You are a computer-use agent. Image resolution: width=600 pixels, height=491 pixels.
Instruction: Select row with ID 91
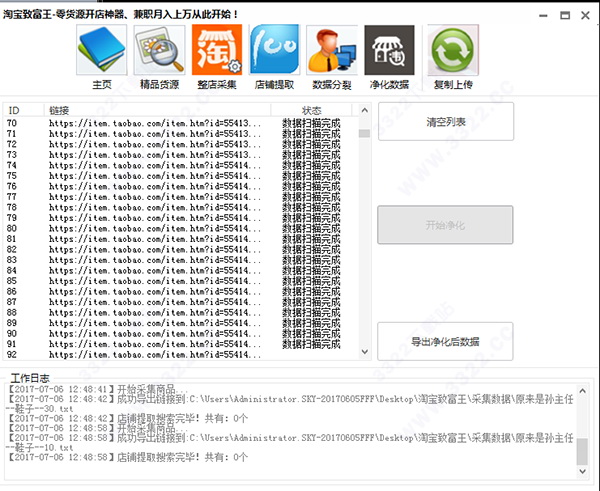click(181, 344)
